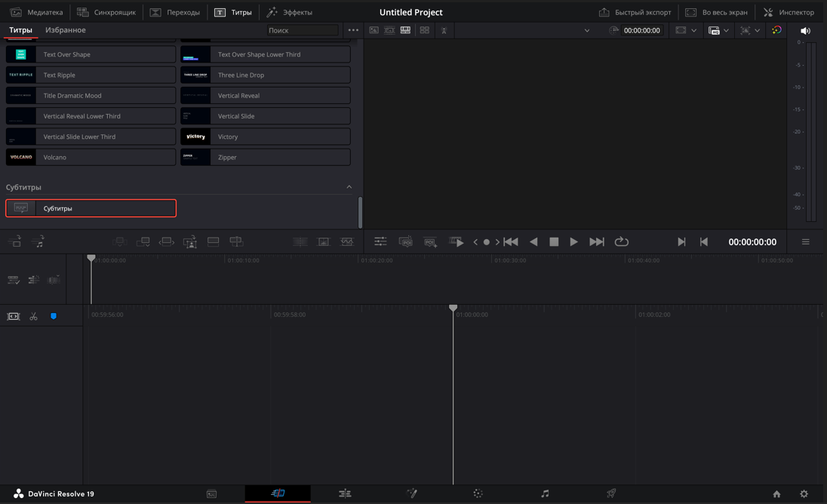Switch to the Избранное tab

pos(66,30)
